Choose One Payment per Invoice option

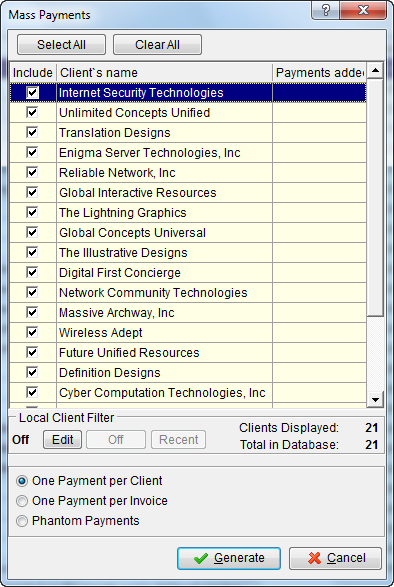click(x=92, y=501)
